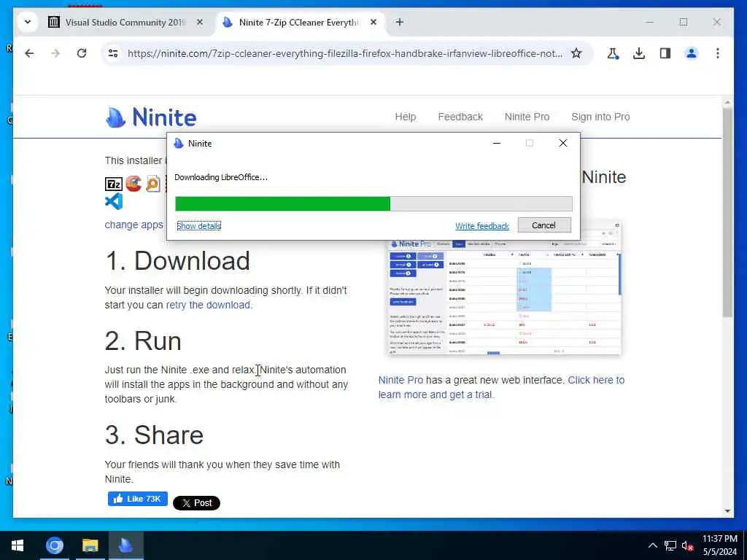
Task: Reload the Ninite page
Action: tap(82, 53)
